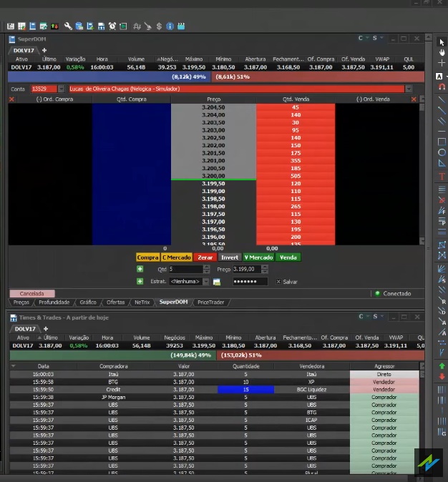Screen dimensions: 448x482
Task: Click the Preço price stepper arrows
Action: 265,270
